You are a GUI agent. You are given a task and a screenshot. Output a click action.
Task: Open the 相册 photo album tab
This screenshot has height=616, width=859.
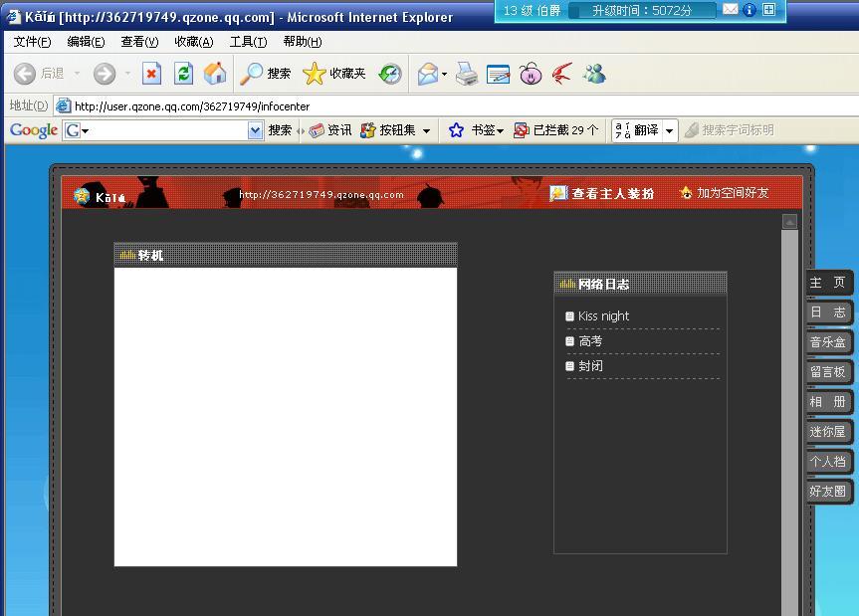pyautogui.click(x=827, y=402)
